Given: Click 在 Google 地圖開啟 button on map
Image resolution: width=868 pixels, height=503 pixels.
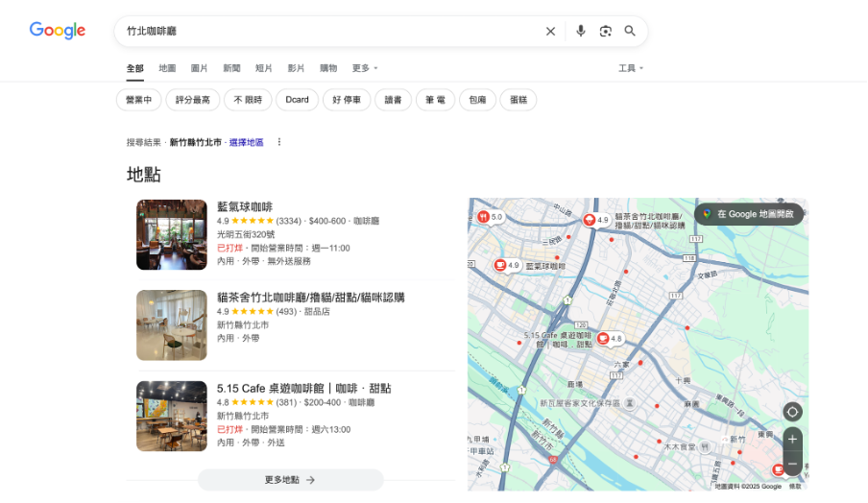Looking at the screenshot, I should [x=749, y=214].
